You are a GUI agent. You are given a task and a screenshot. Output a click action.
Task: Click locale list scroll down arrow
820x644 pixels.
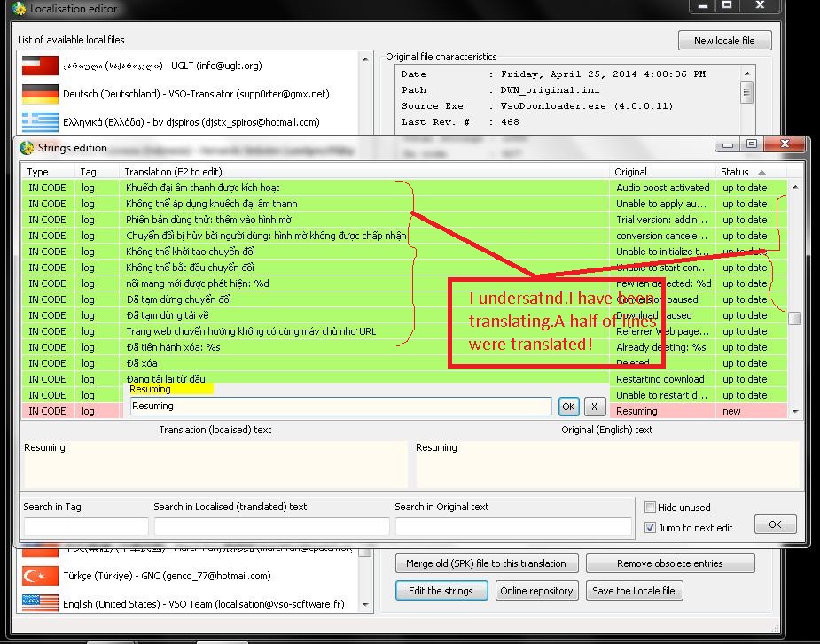(365, 605)
